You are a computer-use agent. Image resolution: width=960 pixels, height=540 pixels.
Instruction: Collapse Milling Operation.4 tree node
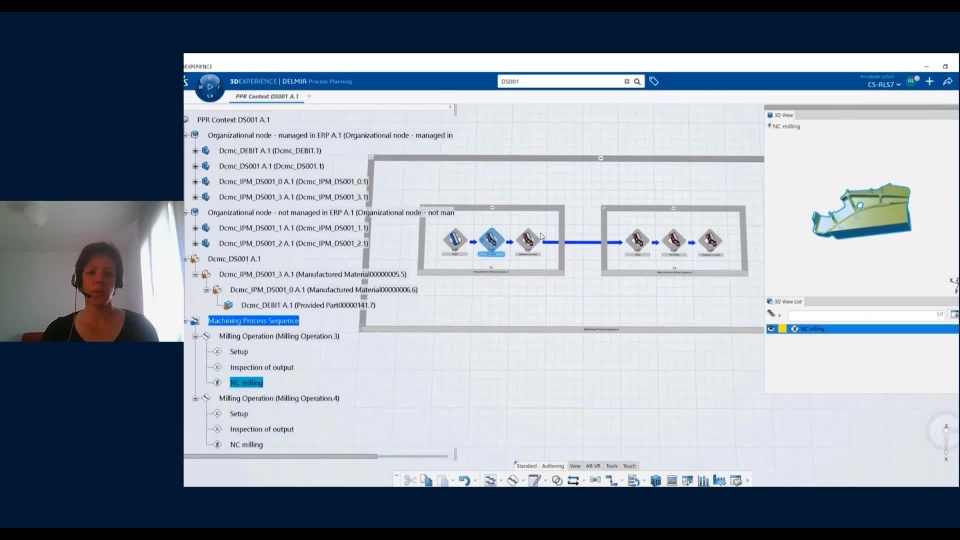point(195,398)
